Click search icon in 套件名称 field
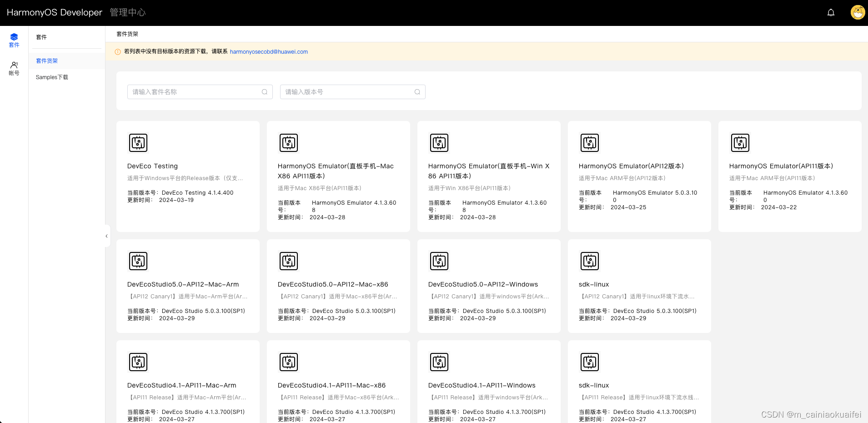Screen dimensions: 868x423 click(265, 92)
